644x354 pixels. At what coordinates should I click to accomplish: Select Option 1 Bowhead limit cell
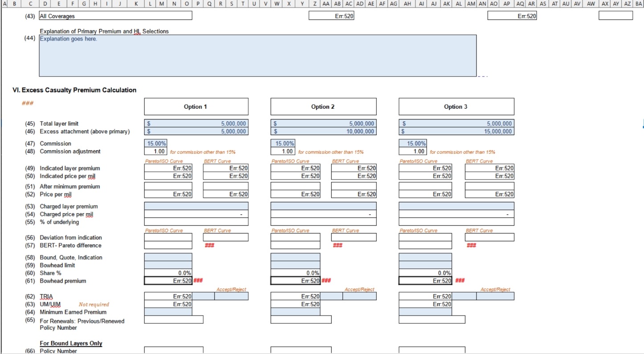(168, 265)
